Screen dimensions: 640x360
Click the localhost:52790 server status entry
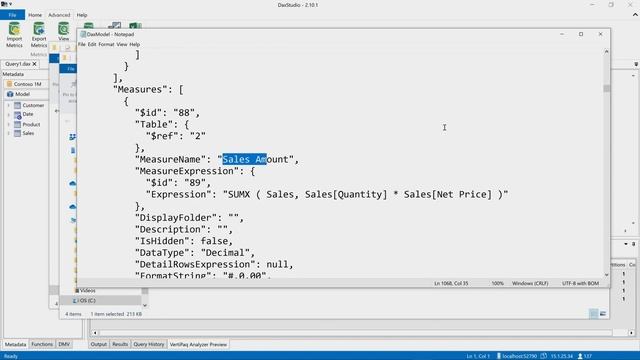[x=517, y=356]
